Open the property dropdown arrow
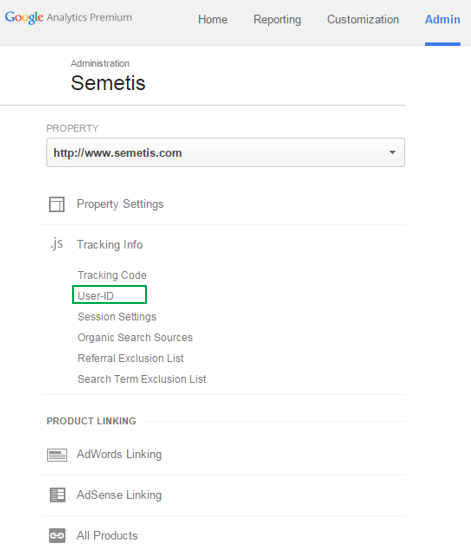 392,153
